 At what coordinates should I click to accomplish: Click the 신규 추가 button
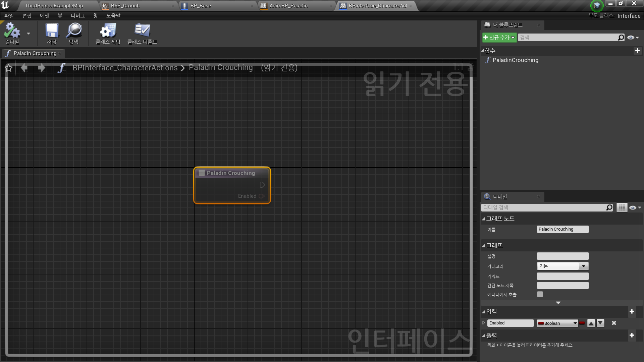[x=499, y=37]
